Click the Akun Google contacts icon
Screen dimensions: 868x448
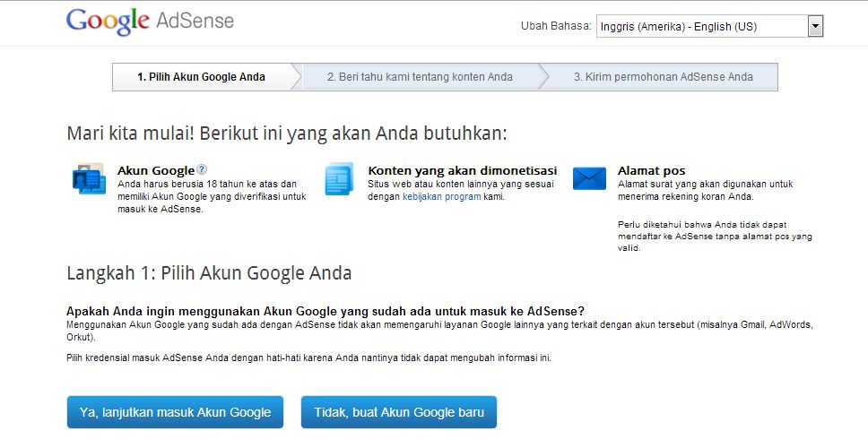coord(89,178)
